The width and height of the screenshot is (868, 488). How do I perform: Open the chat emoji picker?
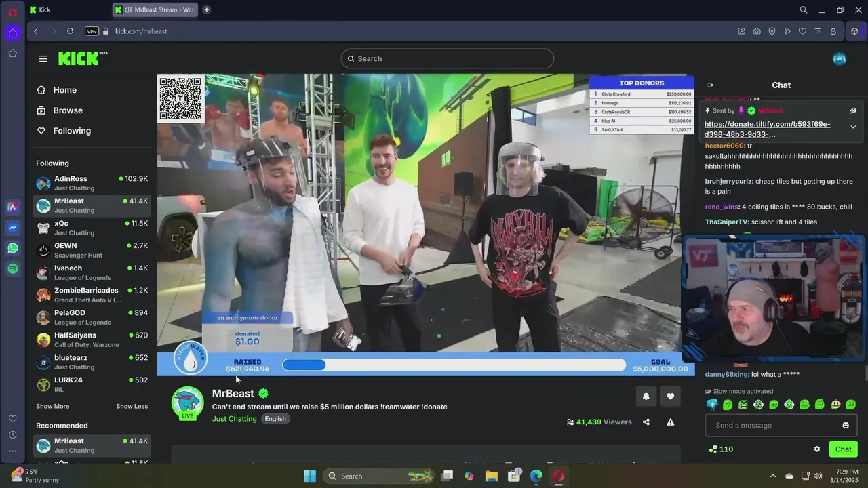coord(846,426)
